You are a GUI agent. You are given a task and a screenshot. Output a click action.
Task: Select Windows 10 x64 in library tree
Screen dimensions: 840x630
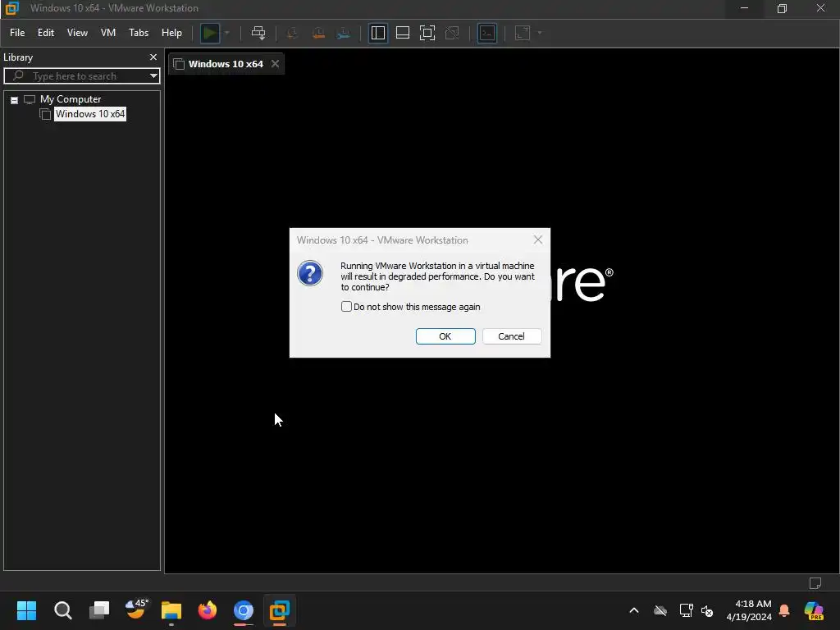(90, 114)
